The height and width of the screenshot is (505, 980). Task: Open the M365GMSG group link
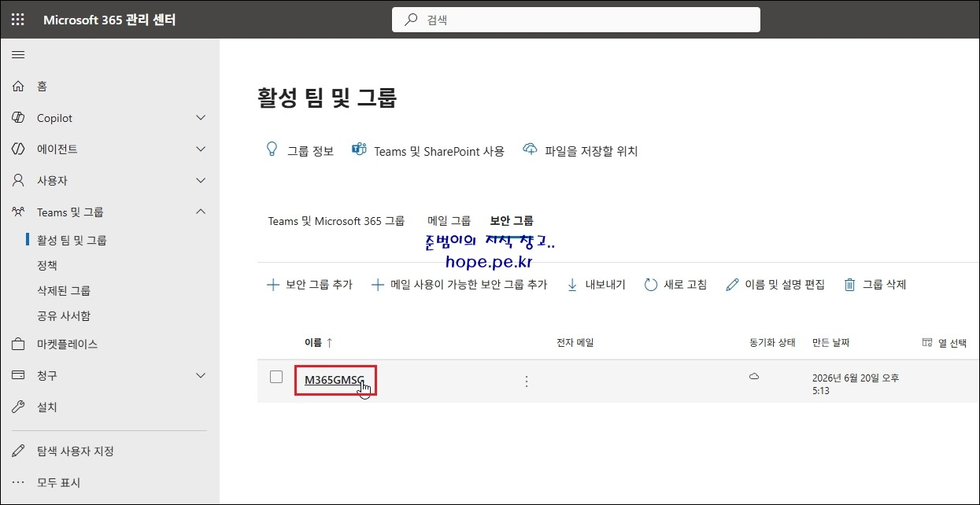(x=335, y=381)
